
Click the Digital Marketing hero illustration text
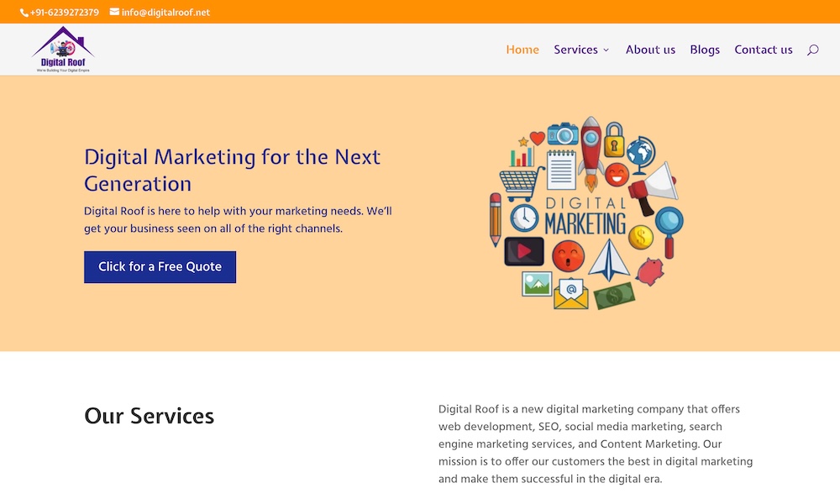(585, 217)
